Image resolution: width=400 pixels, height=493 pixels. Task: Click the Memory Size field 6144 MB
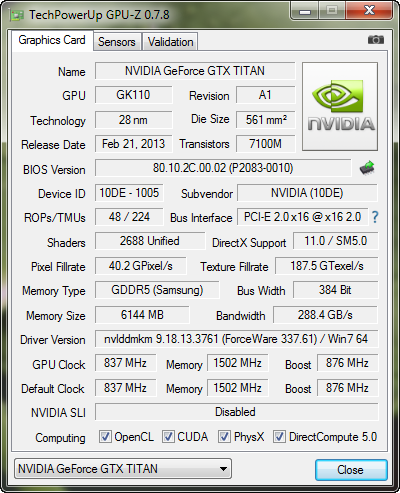tap(142, 315)
